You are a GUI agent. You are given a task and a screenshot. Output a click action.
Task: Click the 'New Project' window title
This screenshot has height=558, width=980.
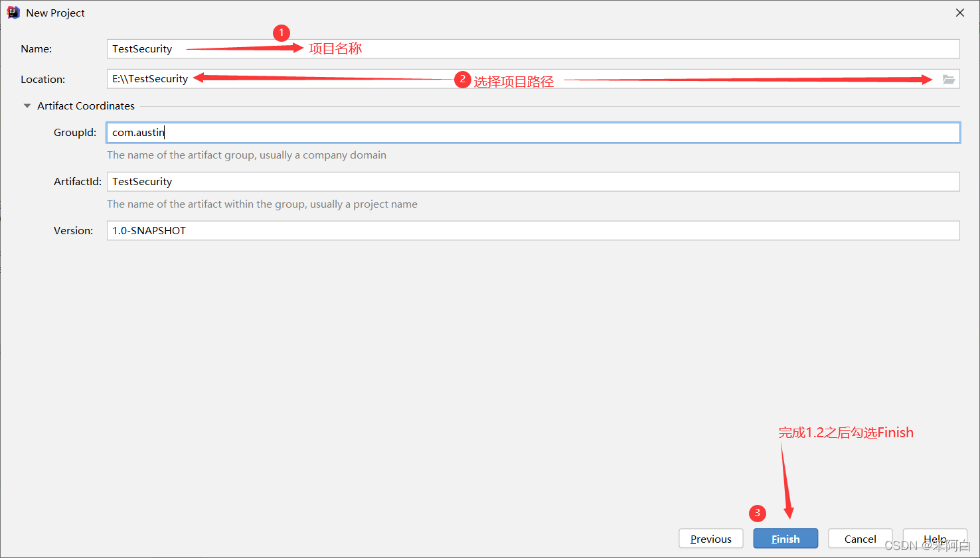click(x=55, y=13)
